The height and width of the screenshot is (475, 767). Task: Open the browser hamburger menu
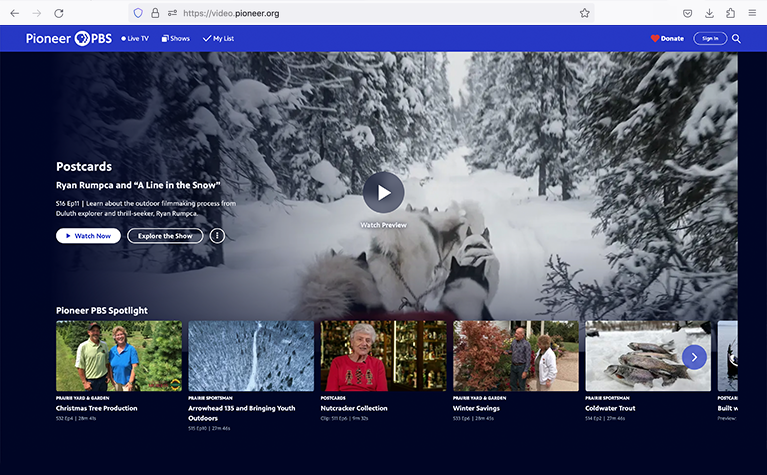[x=752, y=13]
